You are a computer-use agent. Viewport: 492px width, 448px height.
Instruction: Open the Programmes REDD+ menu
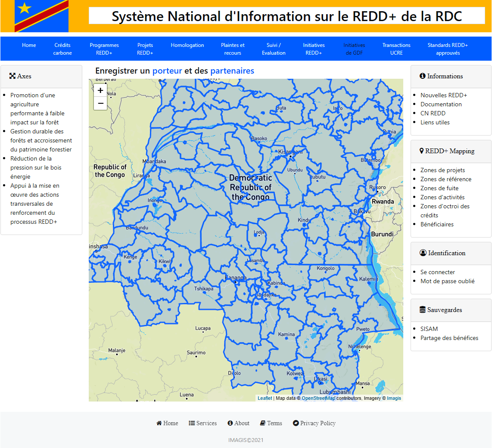pos(104,49)
